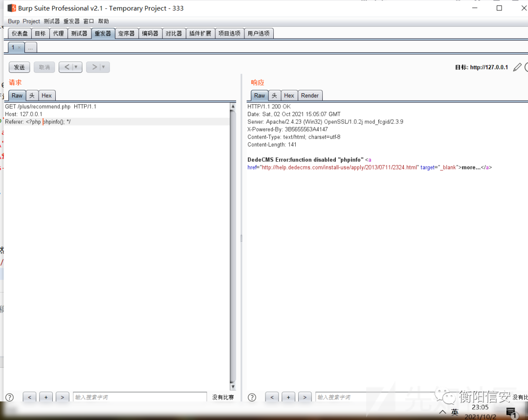Image resolution: width=528 pixels, height=420 pixels.
Task: Focus the request search input field
Action: tap(140, 397)
